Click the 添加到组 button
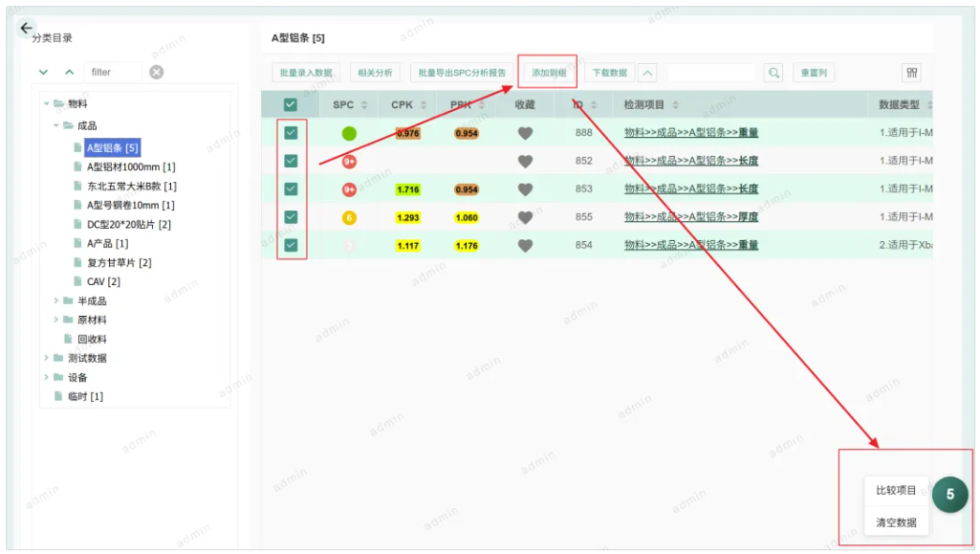 [546, 72]
